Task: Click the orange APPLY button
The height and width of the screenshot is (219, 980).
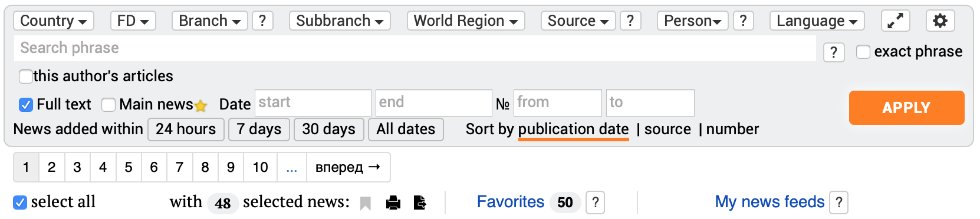Action: (906, 108)
